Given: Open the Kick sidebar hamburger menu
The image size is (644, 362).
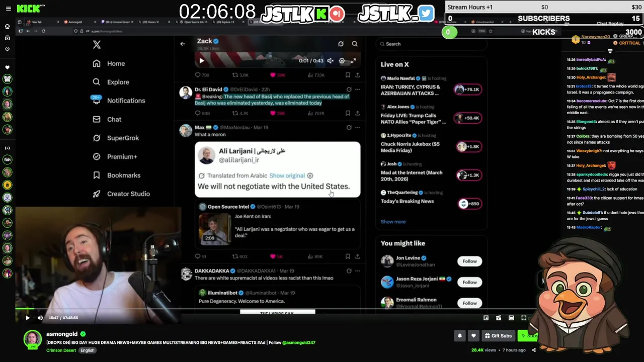Looking at the screenshot, I should click(x=8, y=9).
